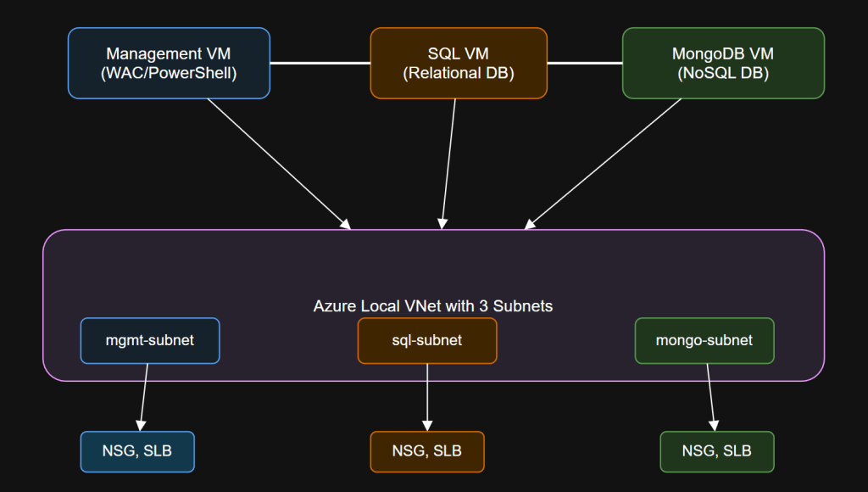Select the MongoDB VM node
Screen dimensions: 868x492
723,63
